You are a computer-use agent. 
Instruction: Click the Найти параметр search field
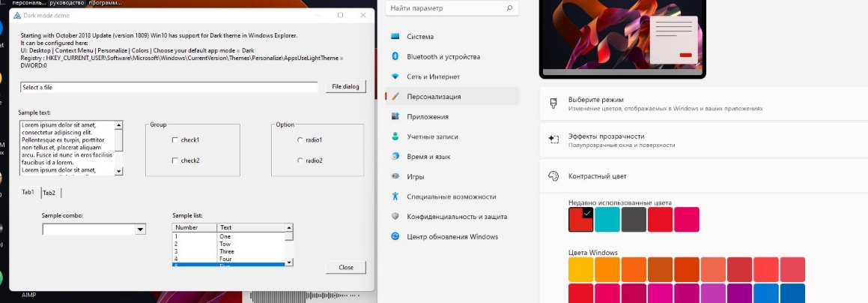(x=446, y=9)
